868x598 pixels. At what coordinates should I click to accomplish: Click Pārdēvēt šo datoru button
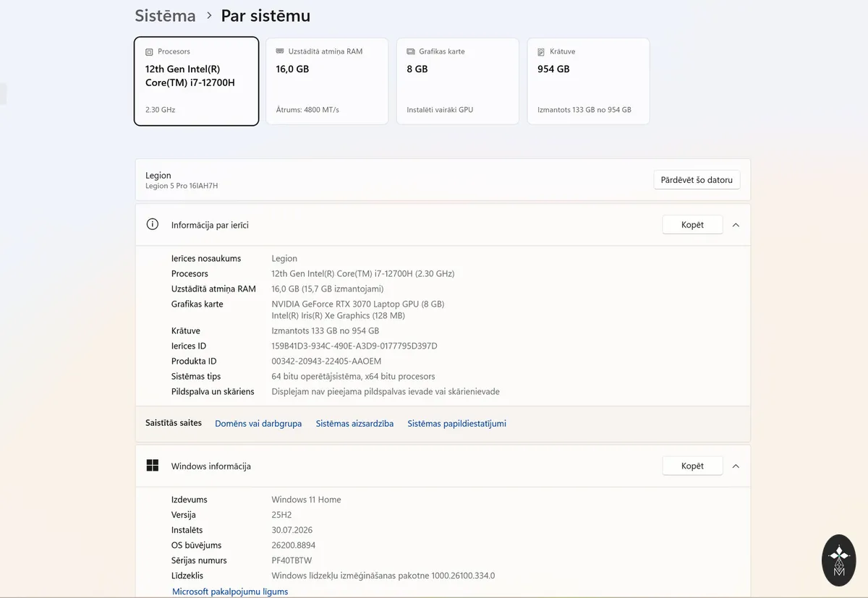click(697, 180)
